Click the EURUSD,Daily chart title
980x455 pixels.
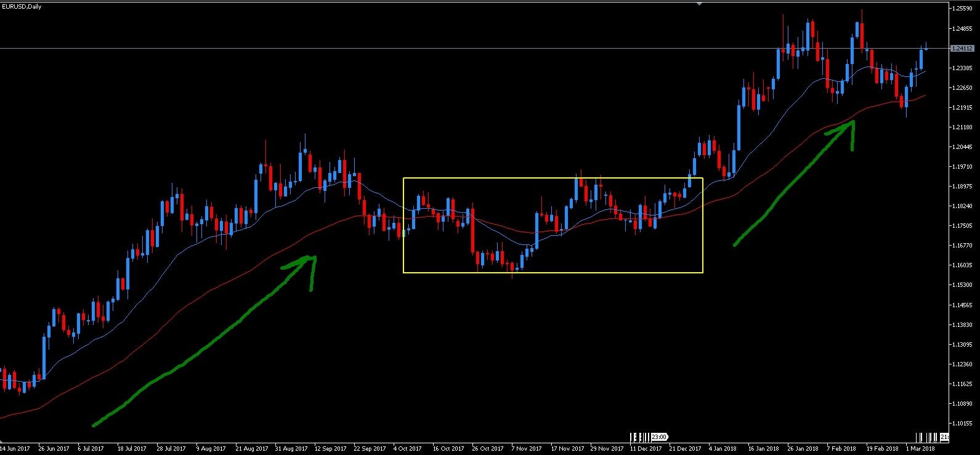pos(22,7)
